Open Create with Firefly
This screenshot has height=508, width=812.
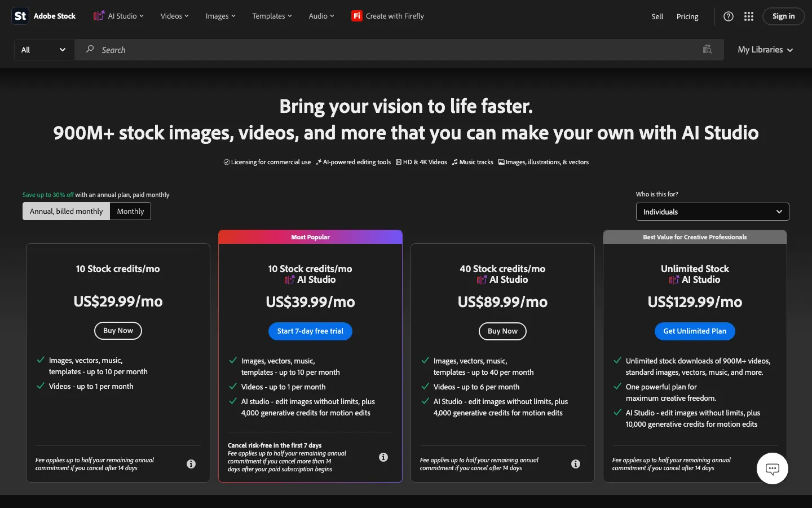[x=388, y=16]
